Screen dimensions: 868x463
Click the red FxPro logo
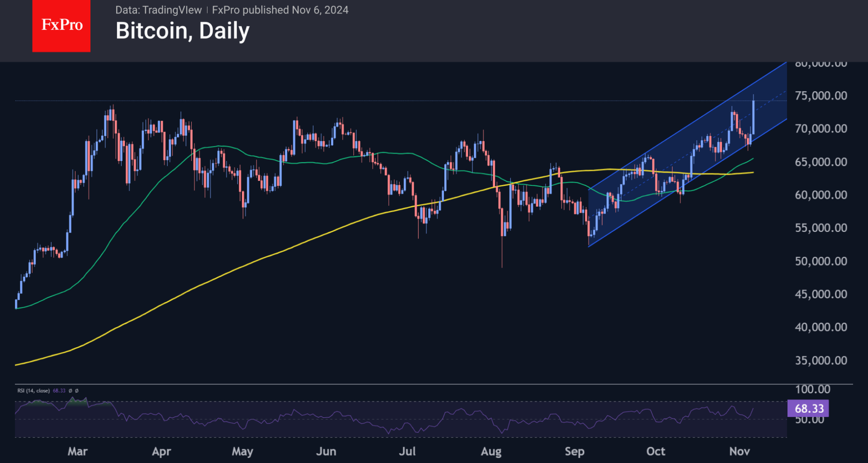61,26
